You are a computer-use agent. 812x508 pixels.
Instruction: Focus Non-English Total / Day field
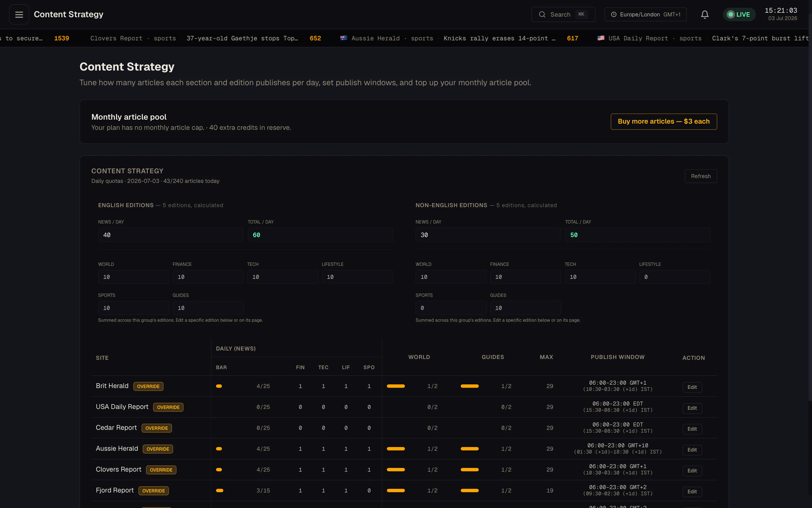[637, 235]
